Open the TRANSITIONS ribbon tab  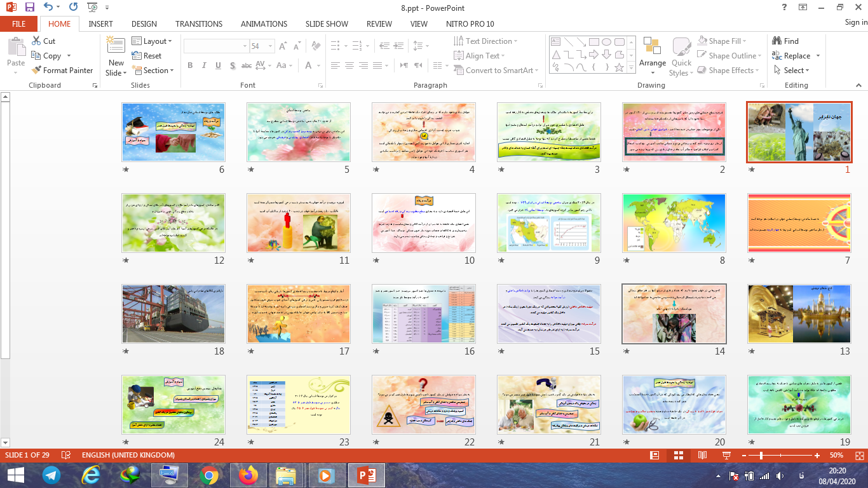coord(199,24)
